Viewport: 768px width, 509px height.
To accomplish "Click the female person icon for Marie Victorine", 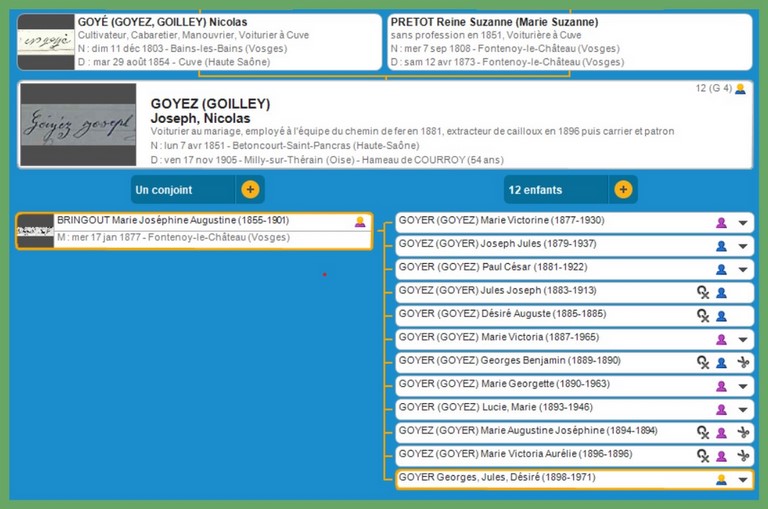I will [x=721, y=222].
